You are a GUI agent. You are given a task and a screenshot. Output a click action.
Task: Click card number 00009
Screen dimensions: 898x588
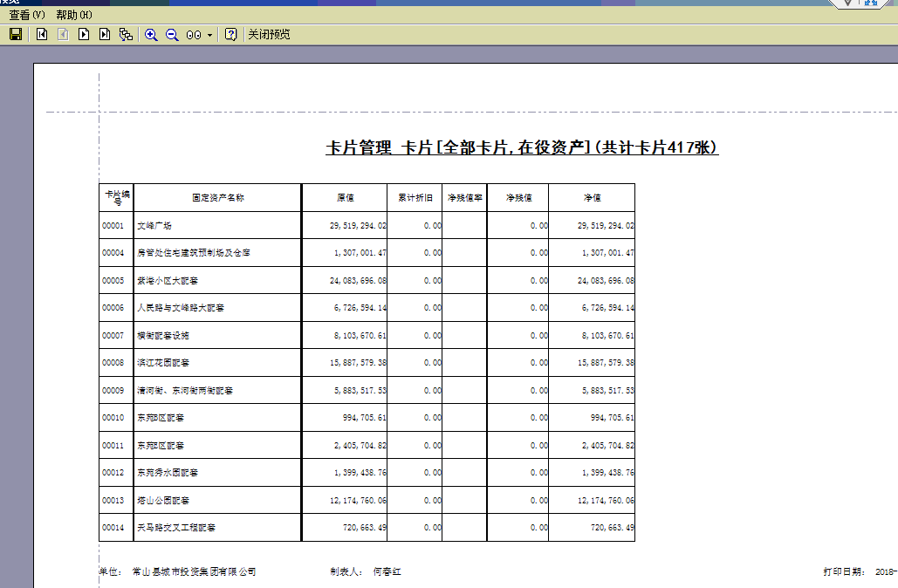(x=113, y=391)
